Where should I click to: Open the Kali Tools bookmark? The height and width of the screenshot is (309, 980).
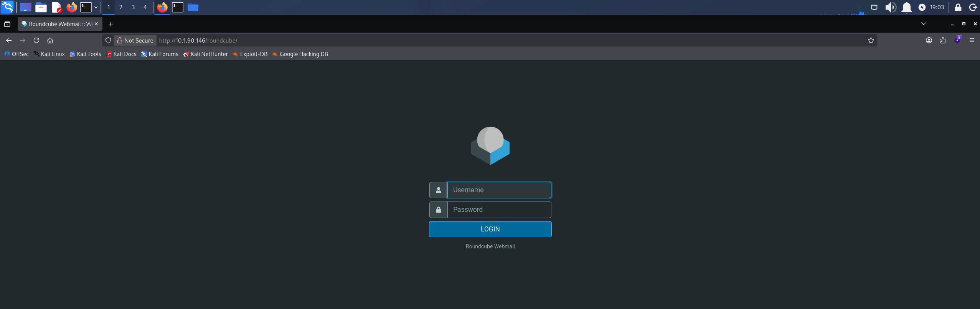[x=85, y=54]
